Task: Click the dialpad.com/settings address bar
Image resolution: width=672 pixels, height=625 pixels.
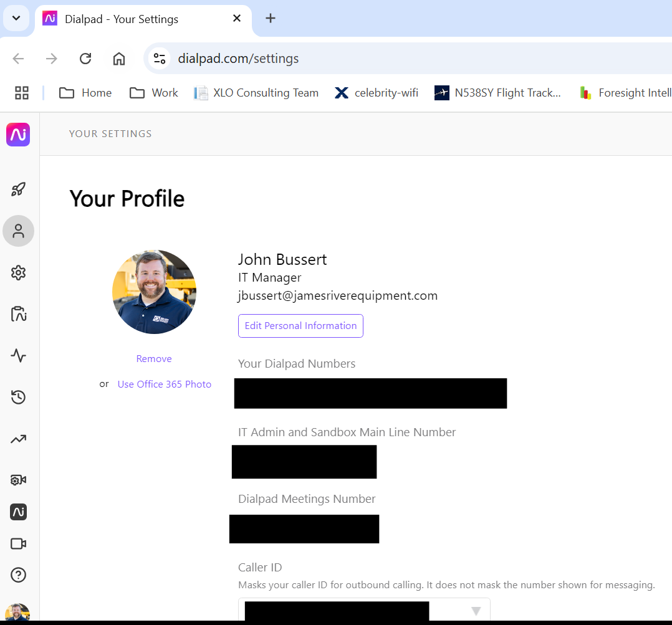Action: [238, 59]
